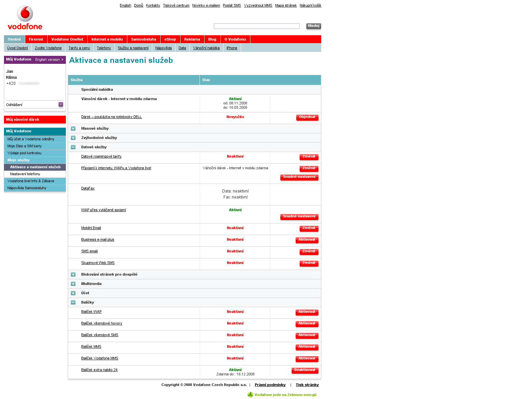Open Výdaje pod kontrolou sidebar item
Image resolution: width=532 pixels, height=399 pixels.
click(35, 153)
